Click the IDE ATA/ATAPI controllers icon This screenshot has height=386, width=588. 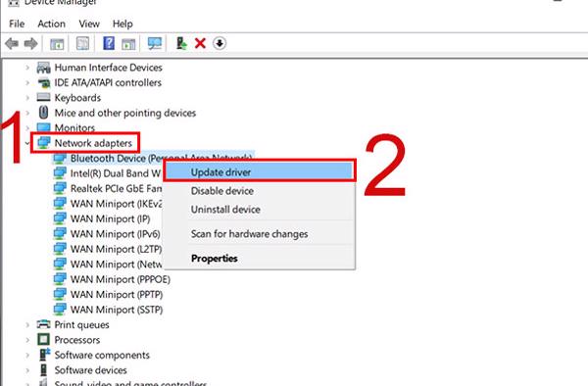pyautogui.click(x=43, y=83)
